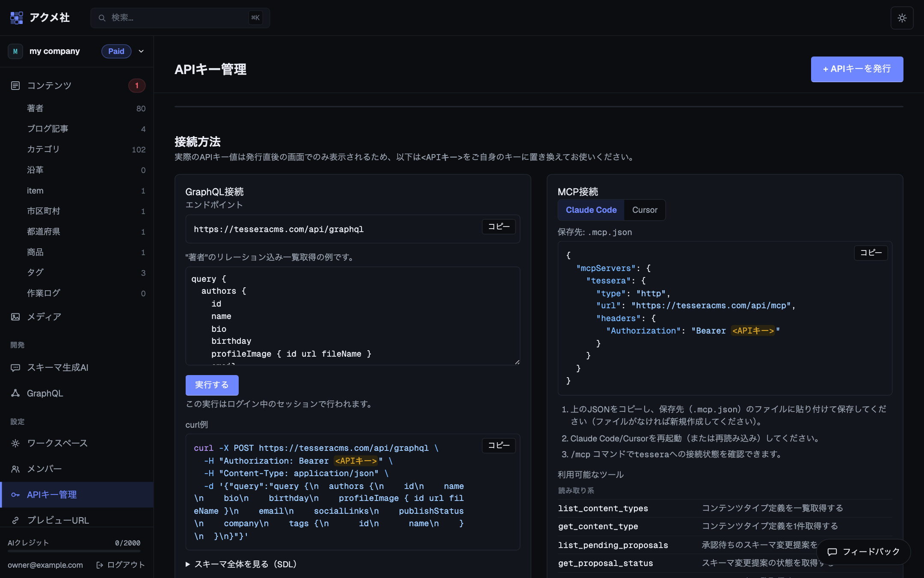Open ワークスペース gear icon
Screen dimensions: 924x578
click(15, 444)
